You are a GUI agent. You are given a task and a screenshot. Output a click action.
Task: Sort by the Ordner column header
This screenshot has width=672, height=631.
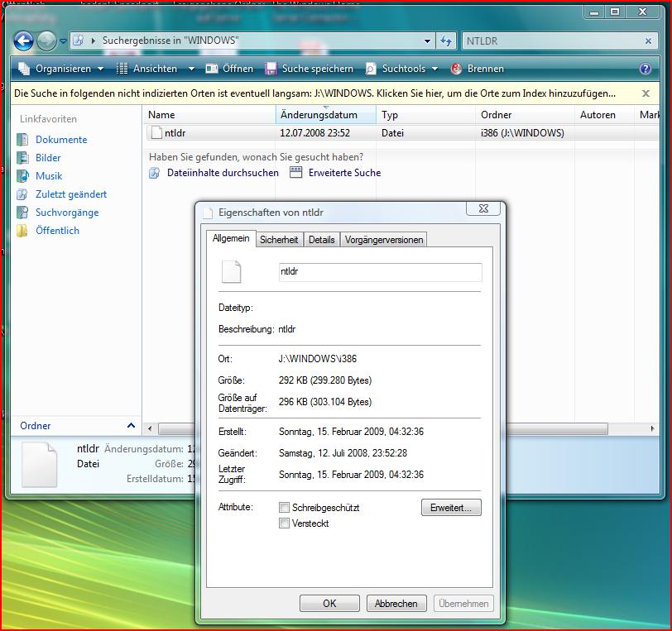click(525, 115)
